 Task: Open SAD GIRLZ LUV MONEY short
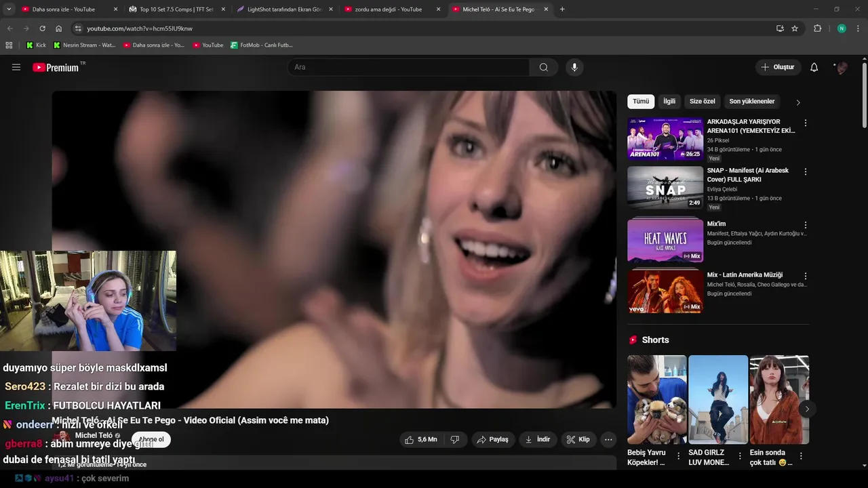(718, 400)
